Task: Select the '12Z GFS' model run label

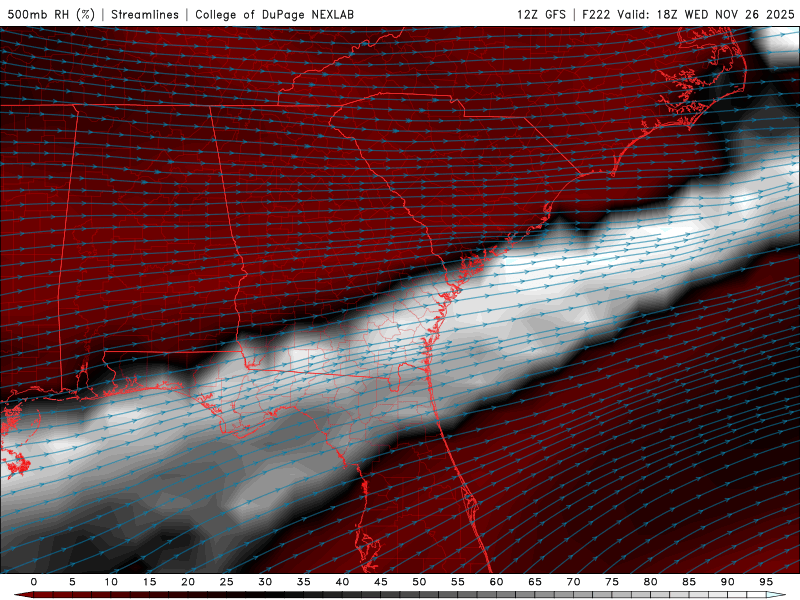Action: (x=541, y=14)
